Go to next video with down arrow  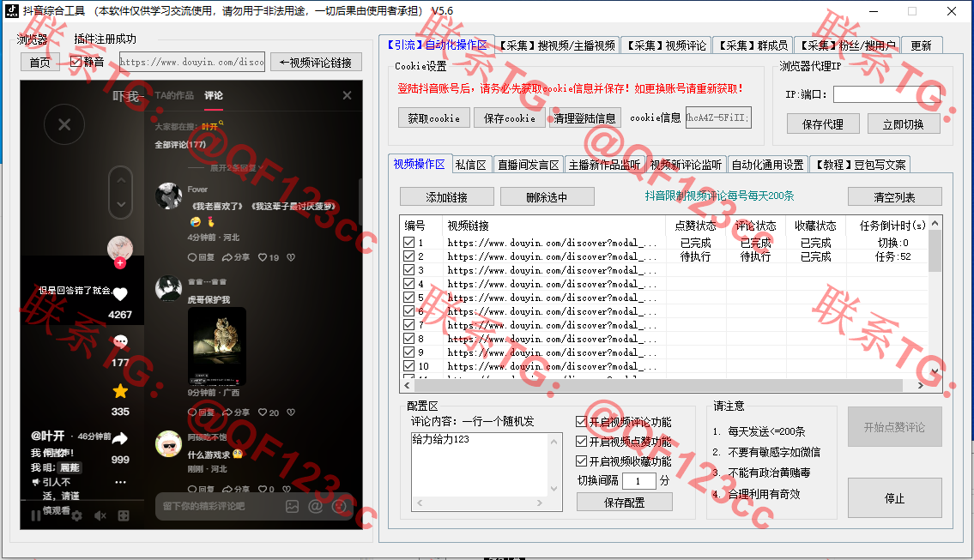pyautogui.click(x=121, y=204)
